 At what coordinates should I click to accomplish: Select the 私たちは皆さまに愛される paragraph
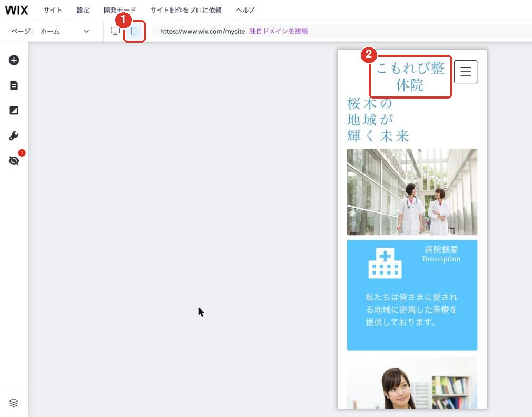click(411, 309)
